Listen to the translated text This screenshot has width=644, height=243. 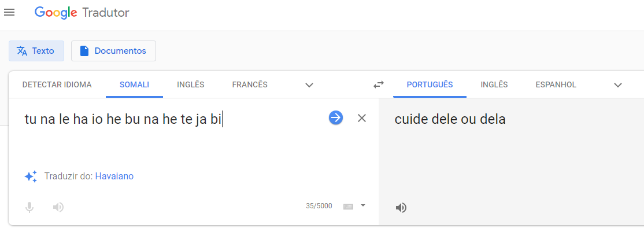pos(401,208)
